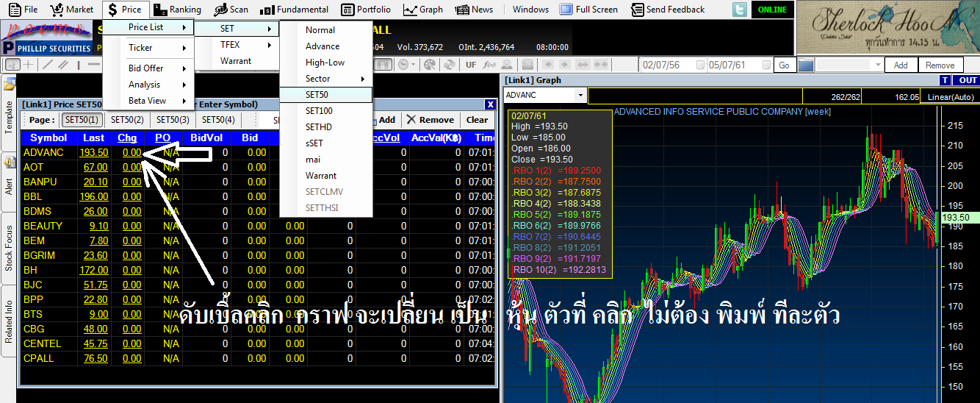The width and height of the screenshot is (980, 403).
Task: Click the UF toolbar button
Action: pos(471,65)
